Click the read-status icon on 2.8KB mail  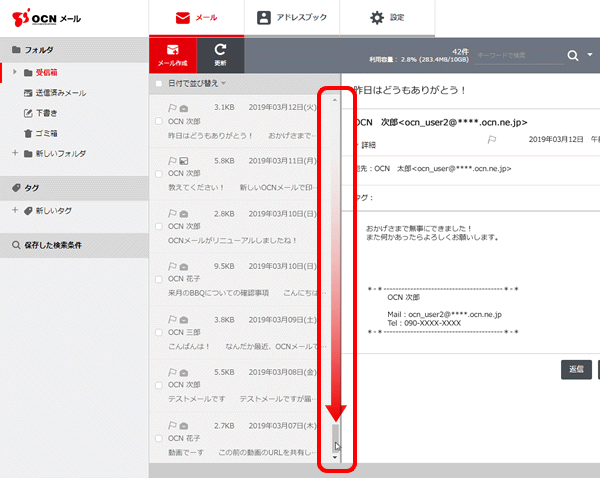[x=184, y=214]
